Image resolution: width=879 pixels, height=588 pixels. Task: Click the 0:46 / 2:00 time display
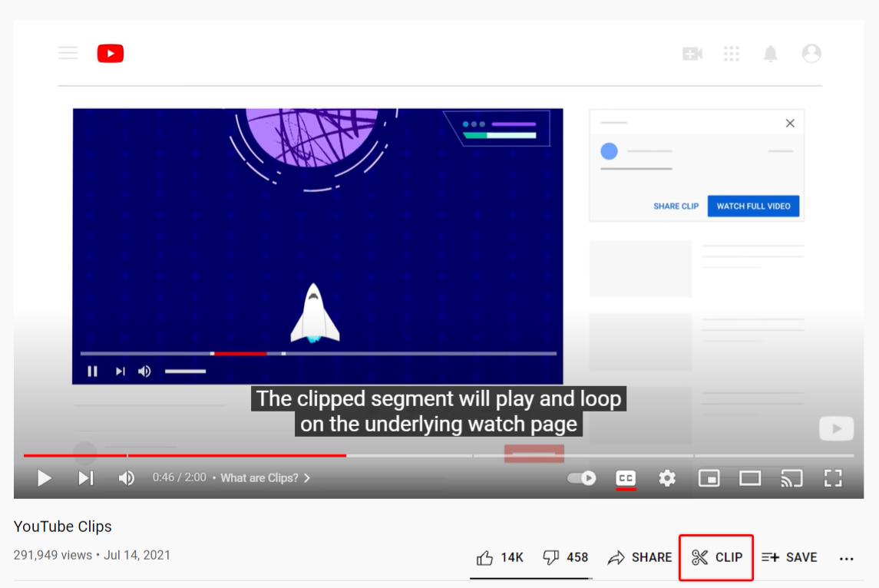tap(180, 477)
